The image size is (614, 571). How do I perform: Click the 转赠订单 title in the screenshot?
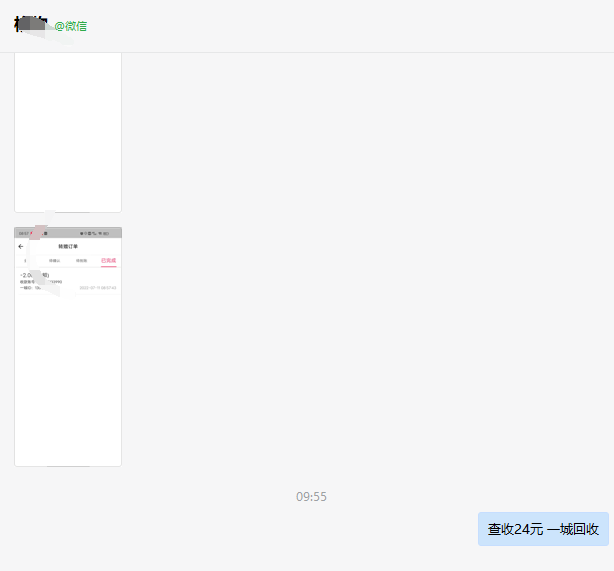point(68,246)
